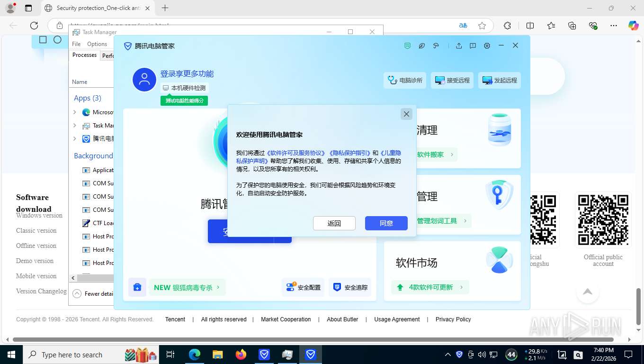The height and width of the screenshot is (364, 644).
Task: Click the 软件市场 hourglass icon
Action: [500, 260]
